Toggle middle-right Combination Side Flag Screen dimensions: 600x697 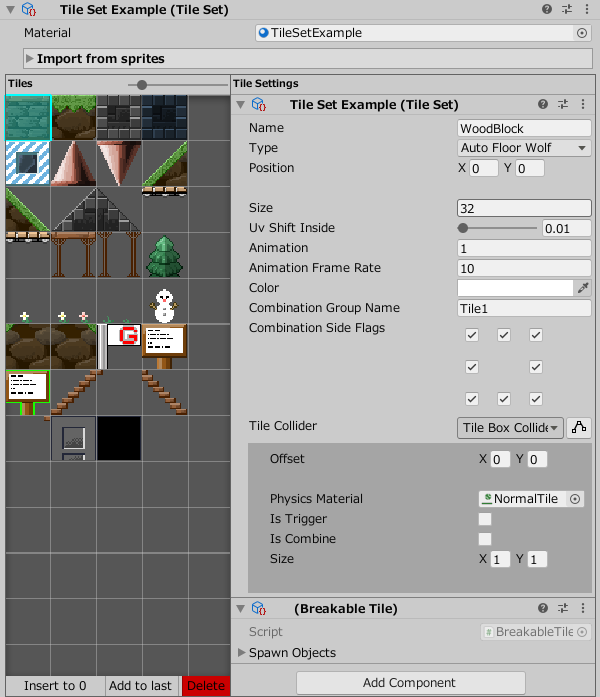pos(536,367)
